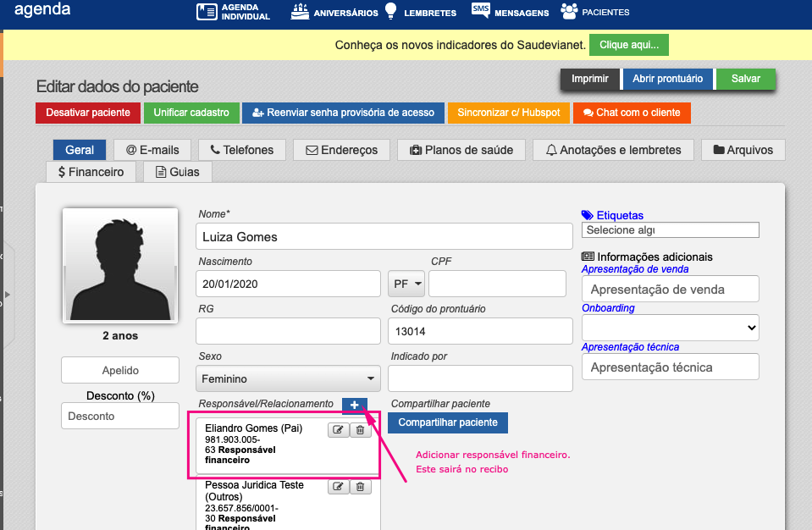
Task: Click the Sincronizar c/ Hubspot button
Action: pos(509,113)
